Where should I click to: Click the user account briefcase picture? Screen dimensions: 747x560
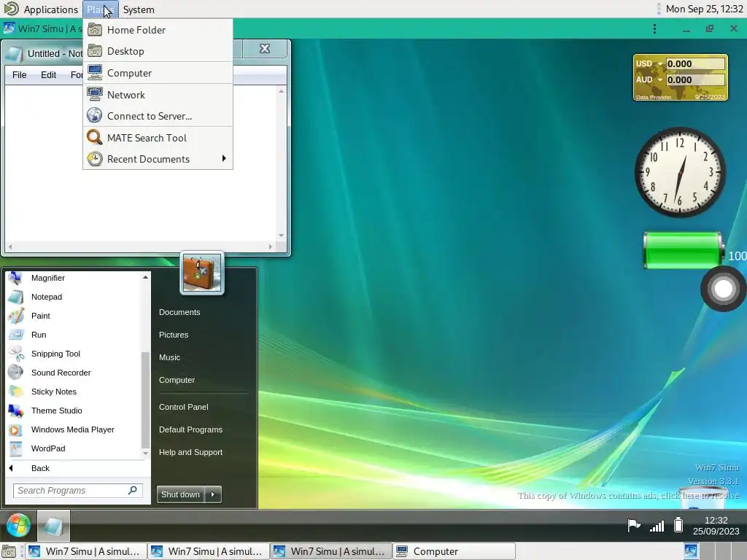click(202, 273)
